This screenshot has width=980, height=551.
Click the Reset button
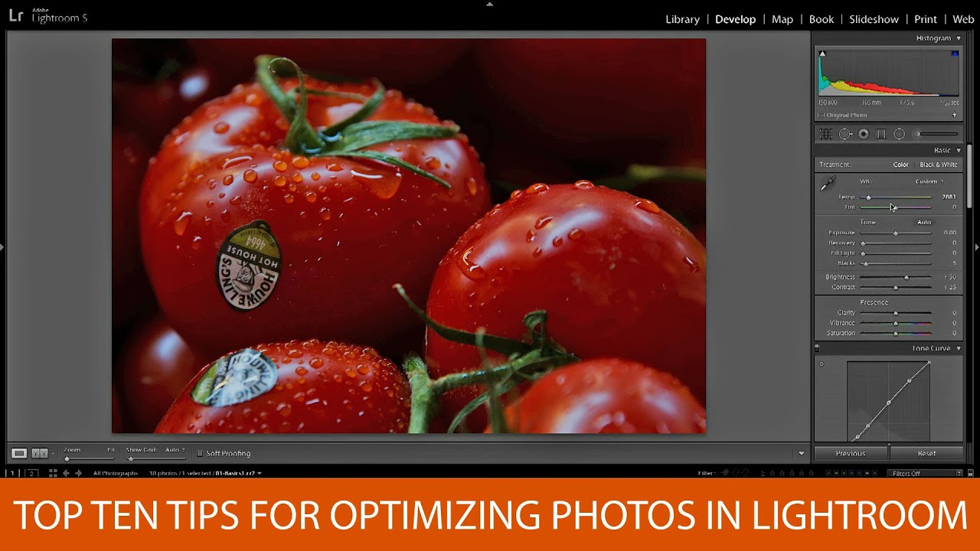[926, 453]
